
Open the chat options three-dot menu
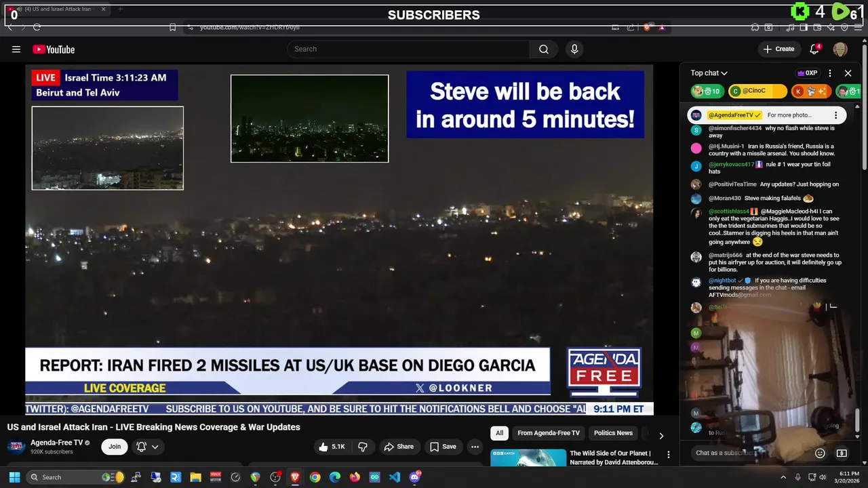pyautogui.click(x=829, y=73)
